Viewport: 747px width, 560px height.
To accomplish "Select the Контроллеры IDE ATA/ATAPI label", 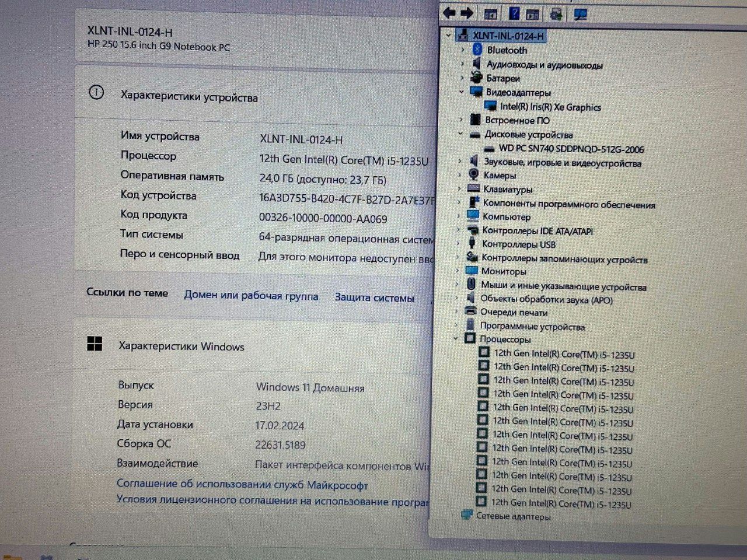I will 537,231.
